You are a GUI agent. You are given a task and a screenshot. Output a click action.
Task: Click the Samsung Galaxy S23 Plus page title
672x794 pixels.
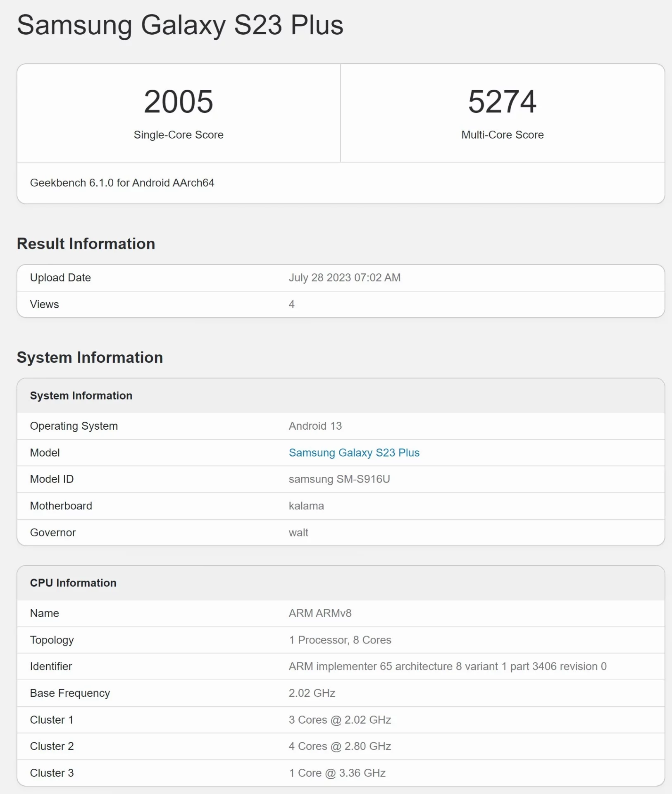180,25
